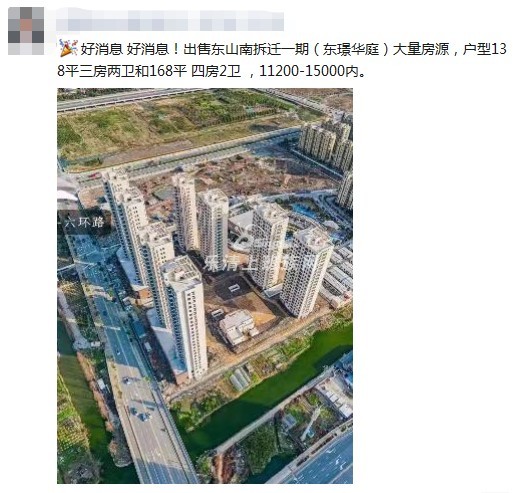Click the small low building in courtyard

click(237, 327)
